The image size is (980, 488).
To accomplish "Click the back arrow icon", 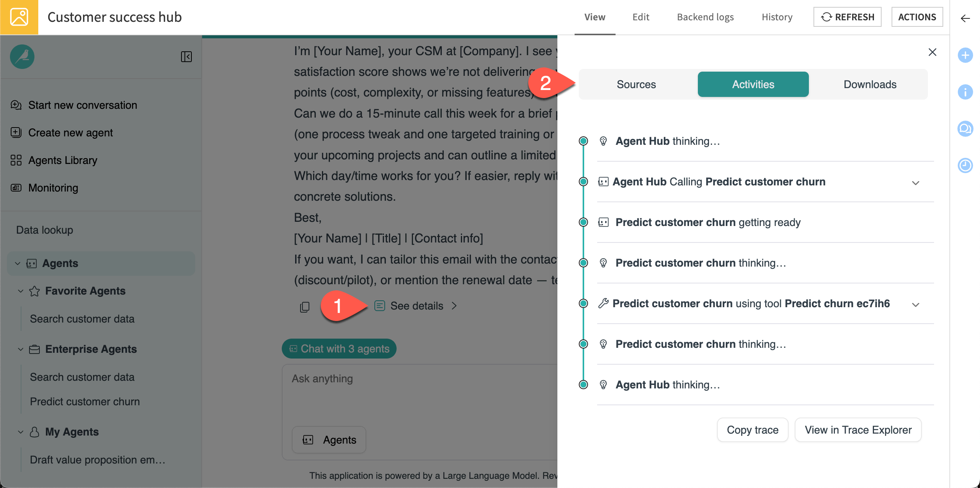I will tap(965, 18).
